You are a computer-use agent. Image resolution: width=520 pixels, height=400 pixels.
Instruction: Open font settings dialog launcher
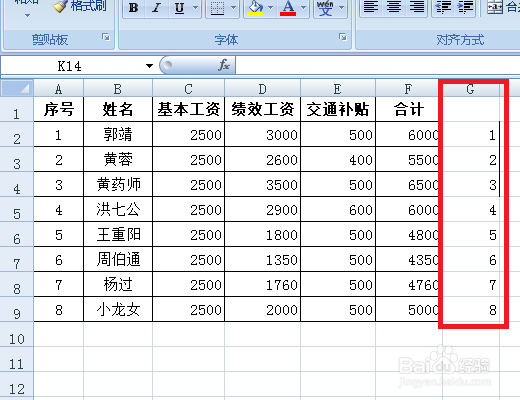[x=343, y=37]
